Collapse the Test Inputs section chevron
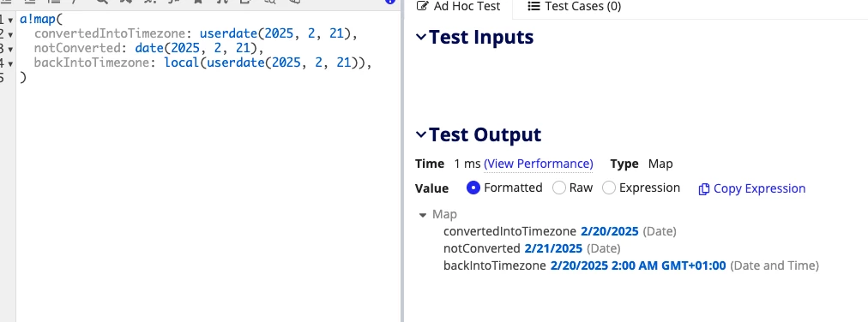The image size is (868, 322). [421, 37]
